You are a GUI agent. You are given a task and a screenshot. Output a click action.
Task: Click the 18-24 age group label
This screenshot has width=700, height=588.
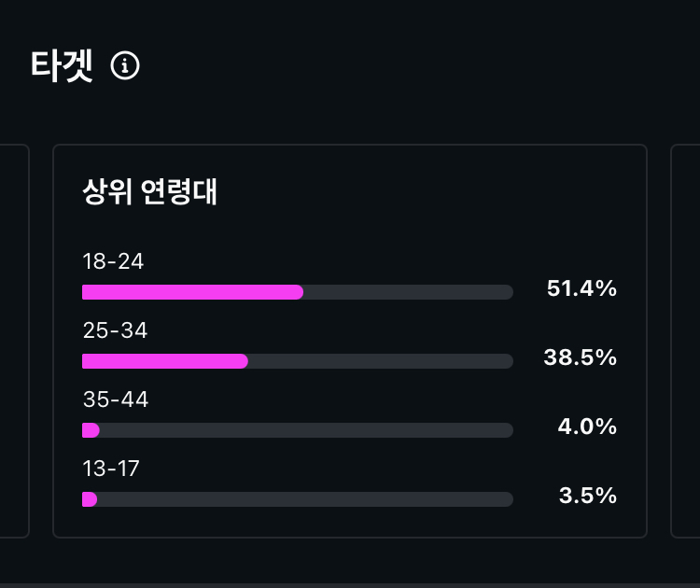point(113,261)
